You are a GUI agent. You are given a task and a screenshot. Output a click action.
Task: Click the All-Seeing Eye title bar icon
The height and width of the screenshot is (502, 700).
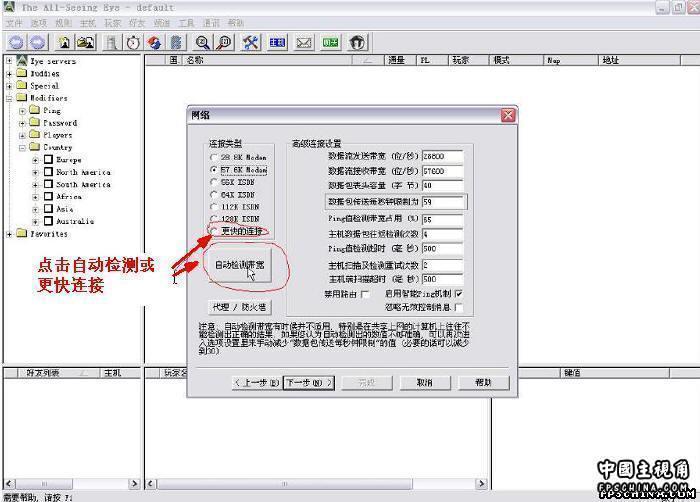click(x=8, y=7)
